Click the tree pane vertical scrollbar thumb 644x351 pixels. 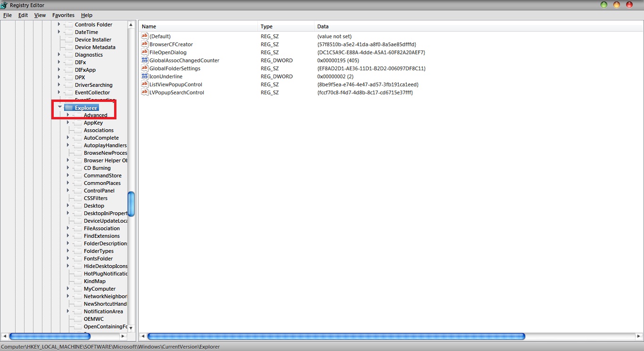pos(131,204)
